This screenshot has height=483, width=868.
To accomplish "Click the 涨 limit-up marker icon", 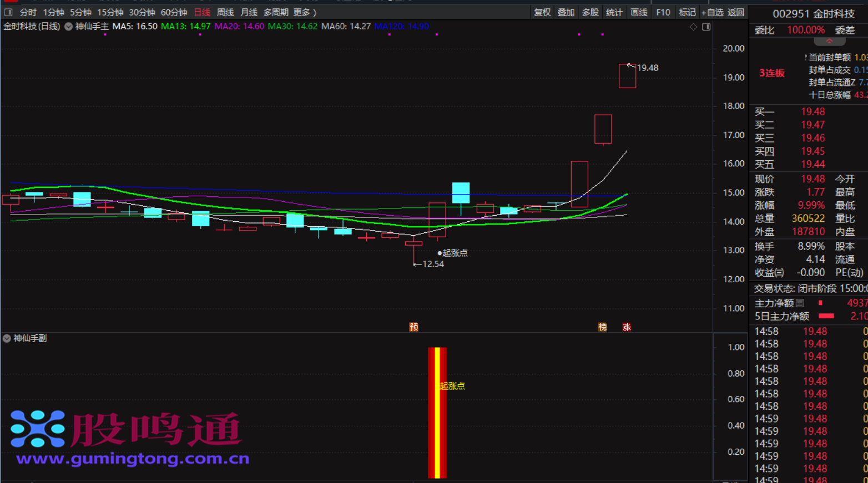I will pos(627,327).
